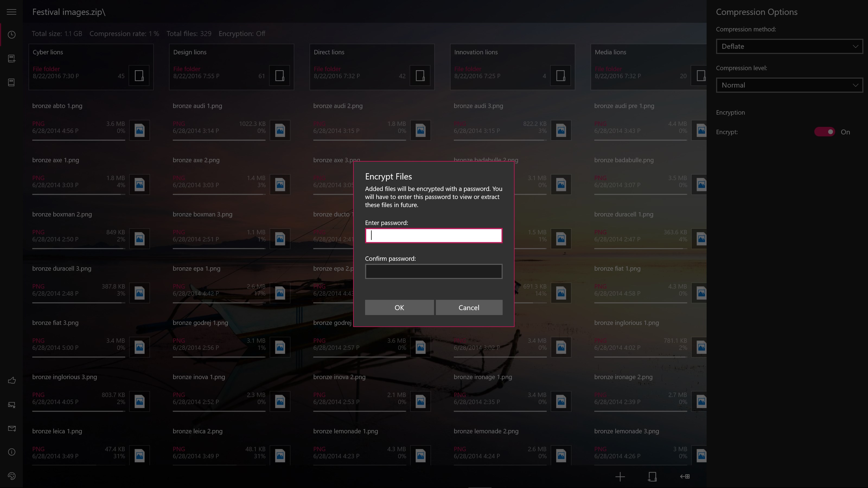Click the thumbs-up rate icon in sidebar

[x=11, y=381]
